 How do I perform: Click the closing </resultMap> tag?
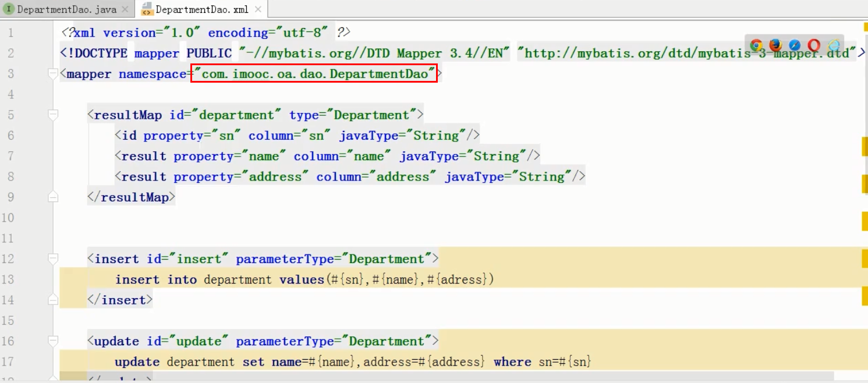tap(131, 197)
